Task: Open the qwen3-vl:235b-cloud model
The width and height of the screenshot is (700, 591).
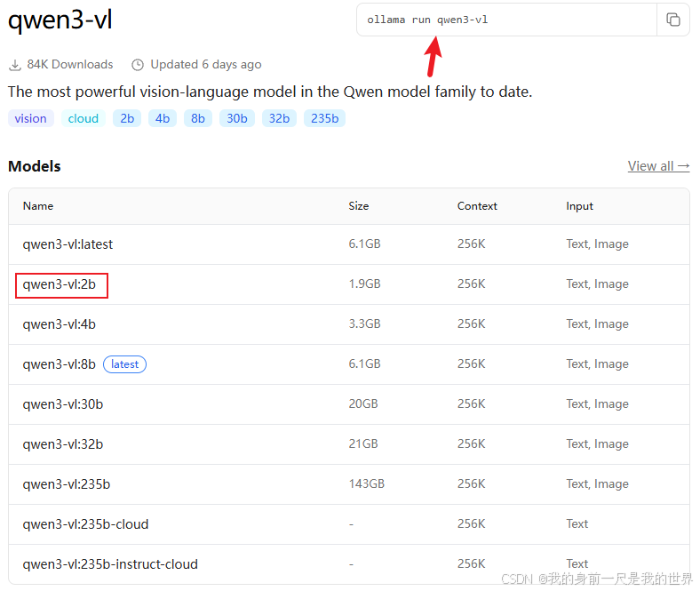Action: 85,524
